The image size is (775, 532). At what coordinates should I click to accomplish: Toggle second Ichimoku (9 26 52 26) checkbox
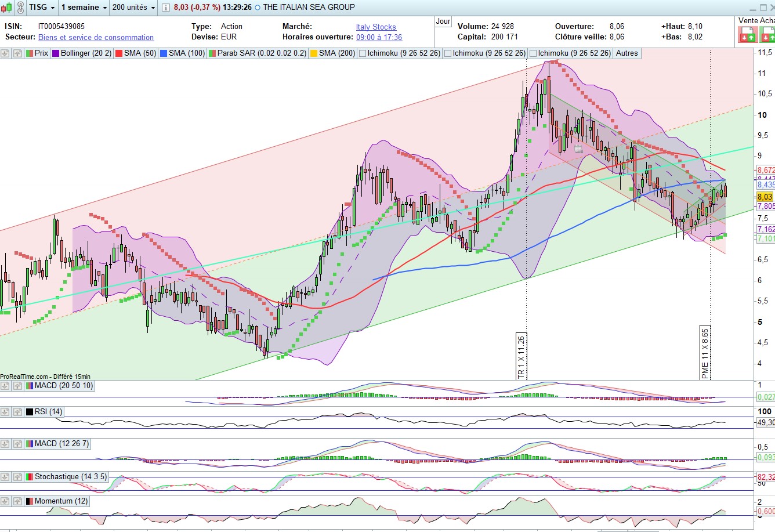click(x=448, y=53)
